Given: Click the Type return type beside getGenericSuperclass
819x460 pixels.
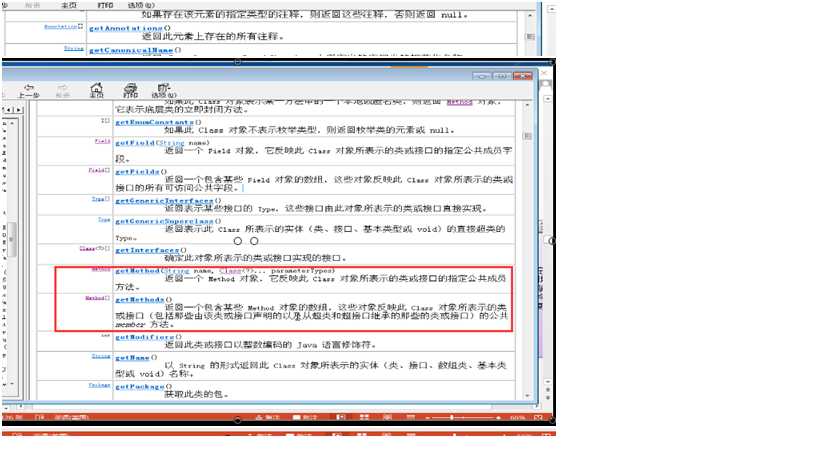Looking at the screenshot, I should point(104,220).
